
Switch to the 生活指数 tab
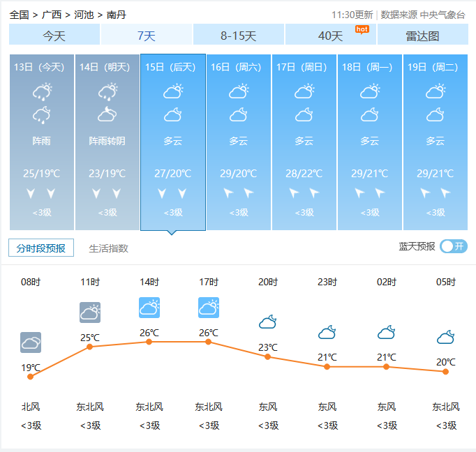point(109,248)
